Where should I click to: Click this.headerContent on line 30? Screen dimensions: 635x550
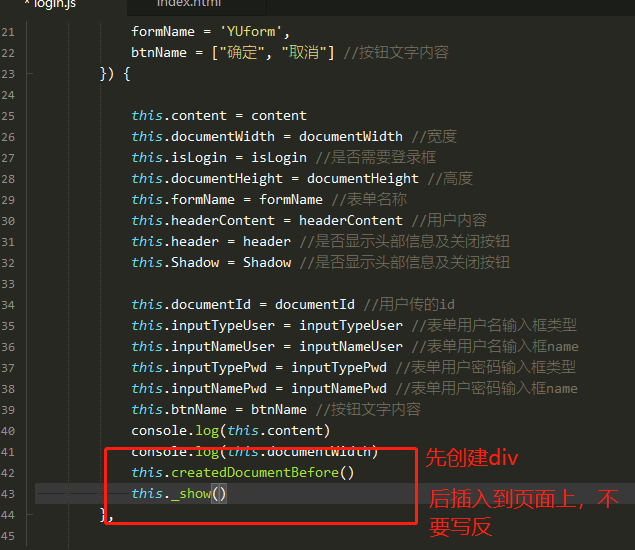tap(203, 221)
